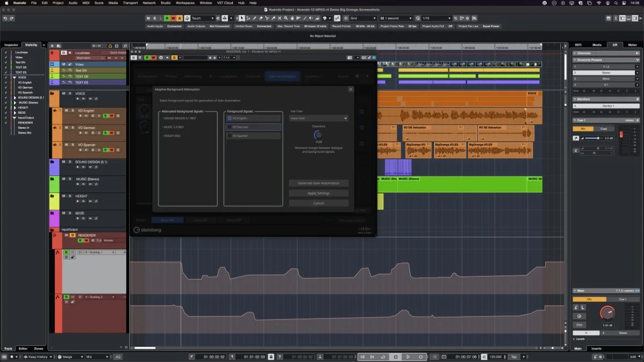Select the Stereo downmix preset

point(605,72)
